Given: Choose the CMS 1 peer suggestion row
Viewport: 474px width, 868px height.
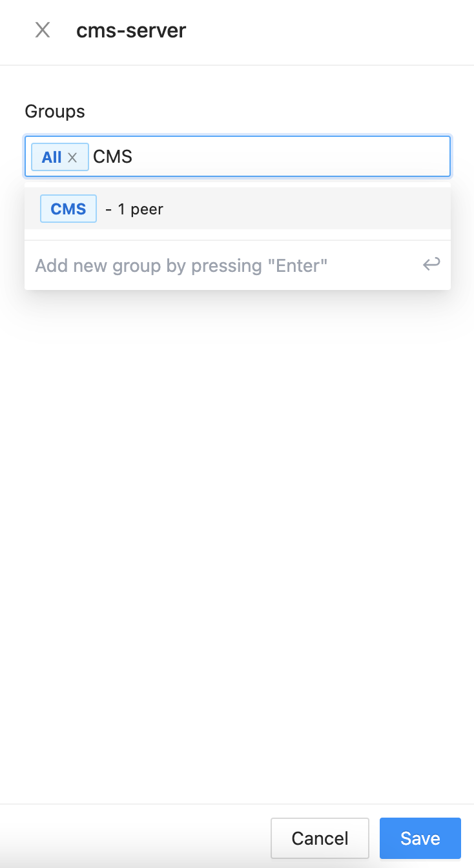Looking at the screenshot, I should tap(237, 209).
